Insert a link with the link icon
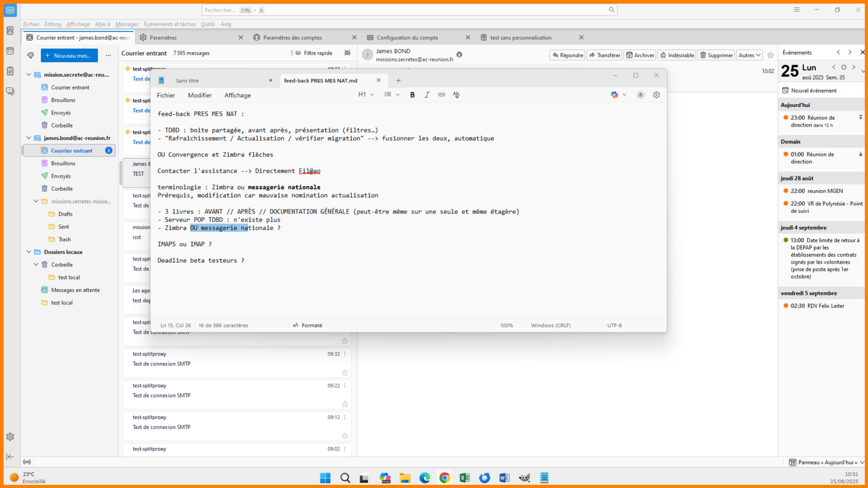Viewport: 868px width, 488px height. tap(441, 95)
